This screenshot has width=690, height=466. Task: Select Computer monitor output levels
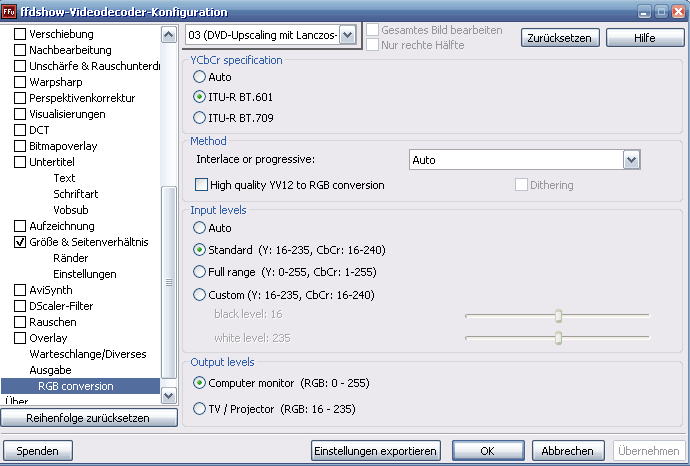tap(199, 383)
